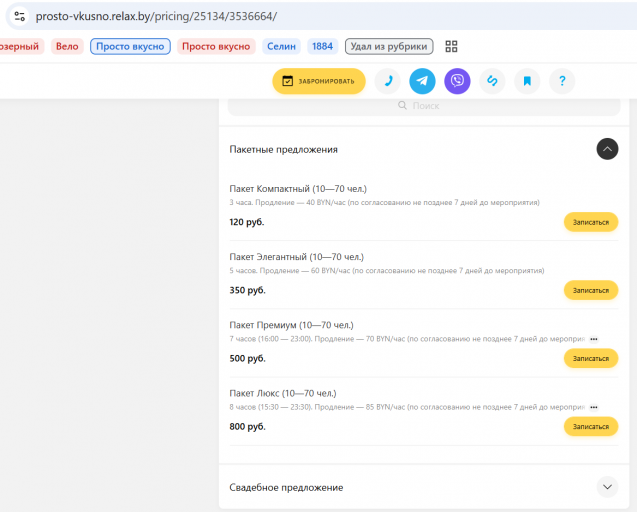Click the 'Пакетные предложения' heading
This screenshot has width=637, height=512.
284,150
